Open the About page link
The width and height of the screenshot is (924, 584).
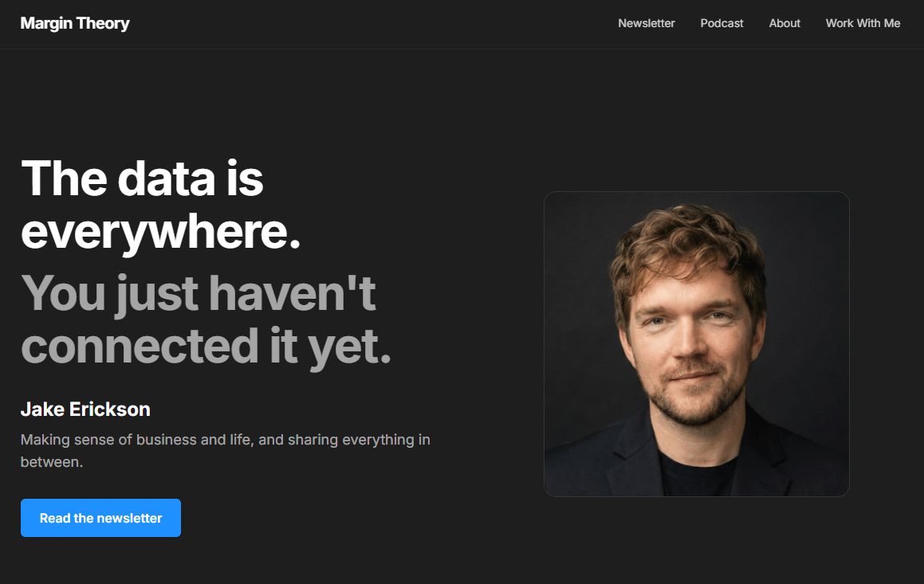[784, 24]
